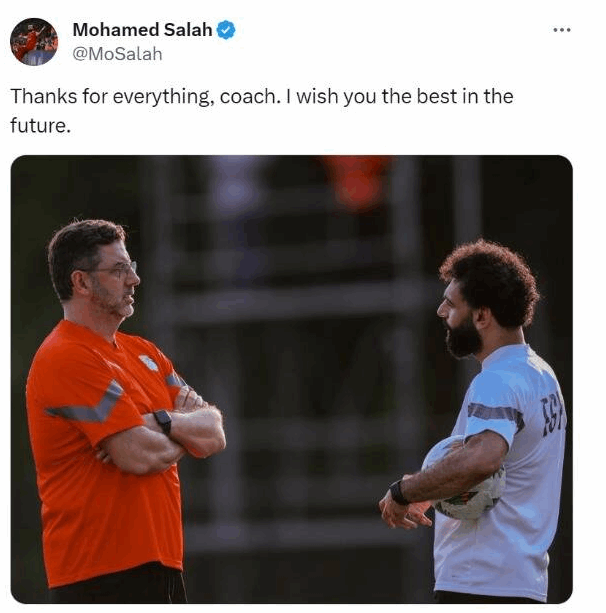Click the lettering on the white shirt back
Screen dimensions: 606x613
(x=552, y=413)
